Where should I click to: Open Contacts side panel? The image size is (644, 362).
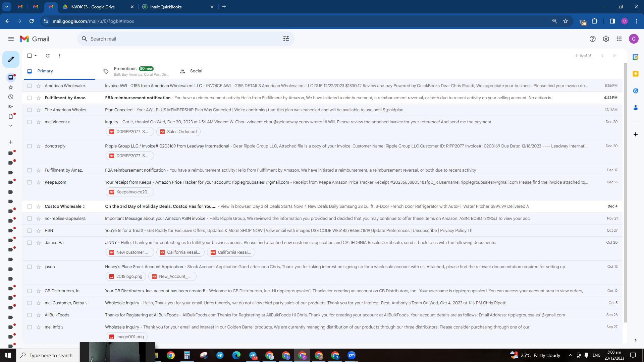coord(635,108)
